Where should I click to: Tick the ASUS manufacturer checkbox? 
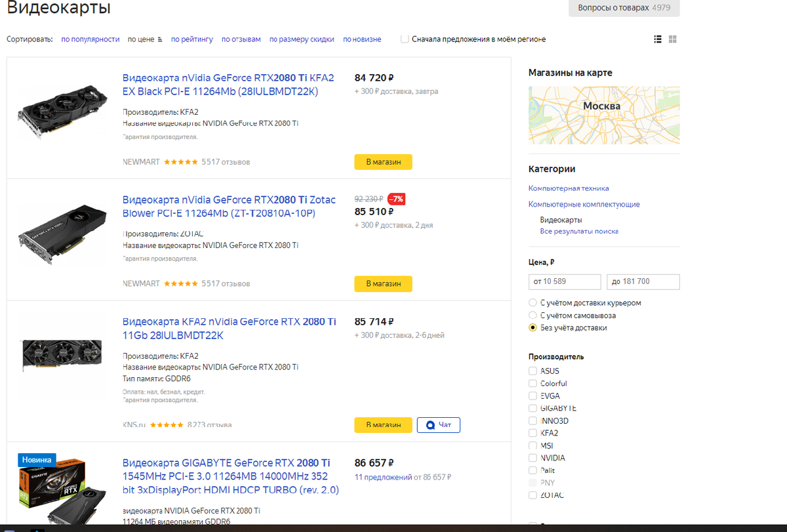(x=533, y=371)
